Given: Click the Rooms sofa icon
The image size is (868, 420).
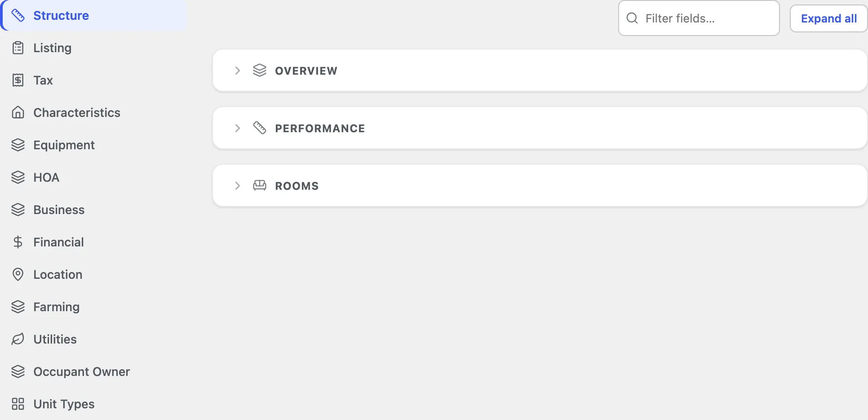Looking at the screenshot, I should [260, 185].
